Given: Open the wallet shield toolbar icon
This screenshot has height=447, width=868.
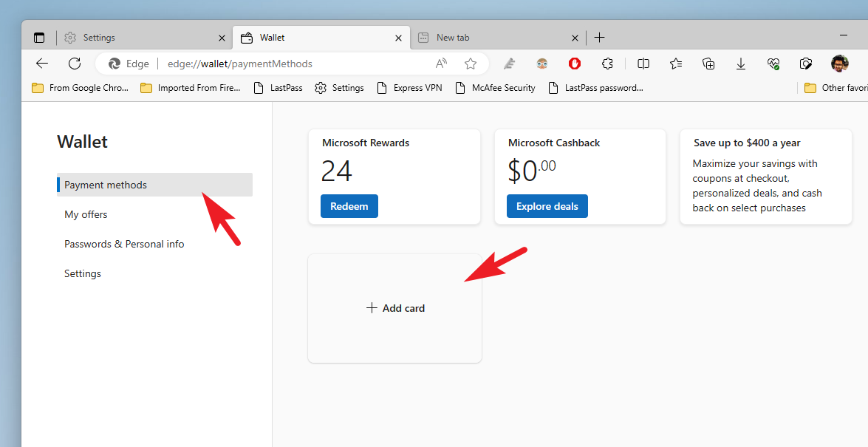Looking at the screenshot, I should pyautogui.click(x=806, y=64).
